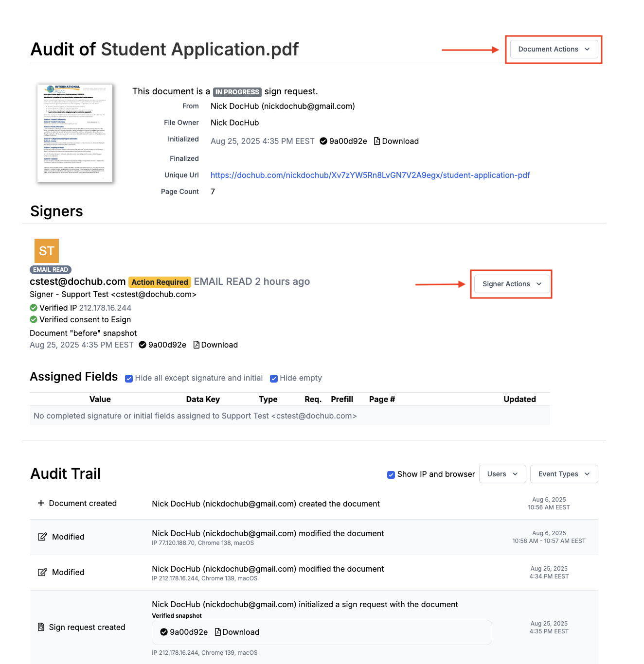Open the Users filter dropdown
The height and width of the screenshot is (664, 644).
point(502,474)
